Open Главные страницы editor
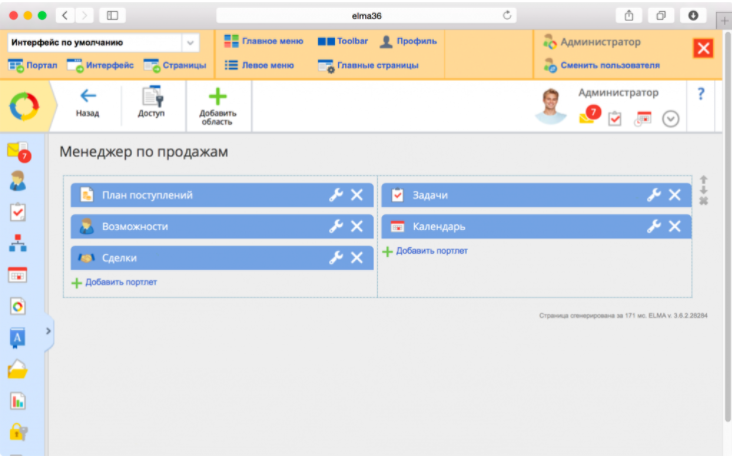The height and width of the screenshot is (458, 732). (x=368, y=65)
